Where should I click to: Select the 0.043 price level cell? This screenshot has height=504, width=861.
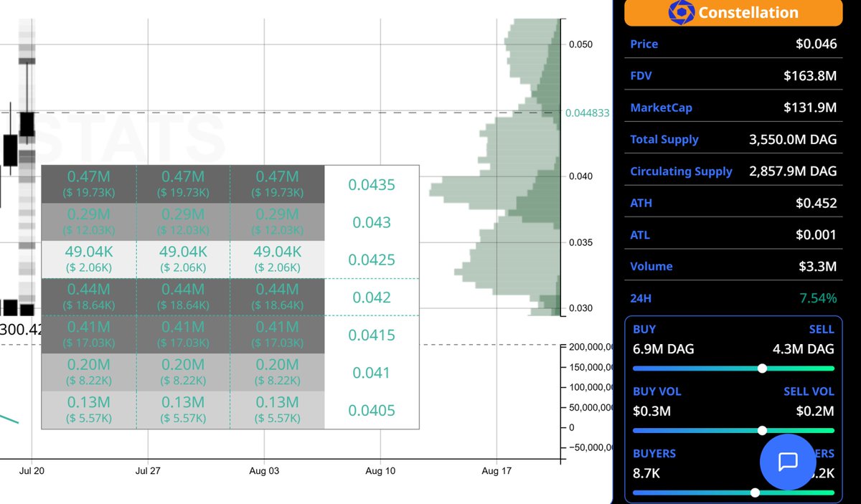click(x=372, y=222)
